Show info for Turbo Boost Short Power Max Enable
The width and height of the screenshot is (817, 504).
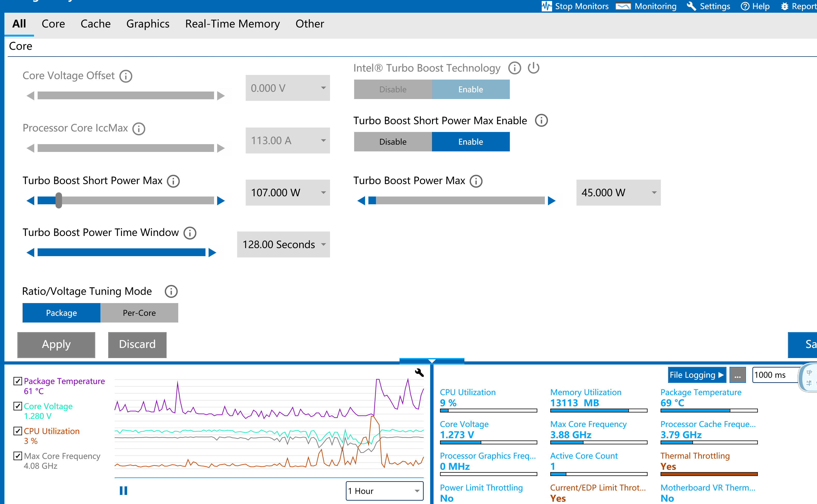coord(541,121)
